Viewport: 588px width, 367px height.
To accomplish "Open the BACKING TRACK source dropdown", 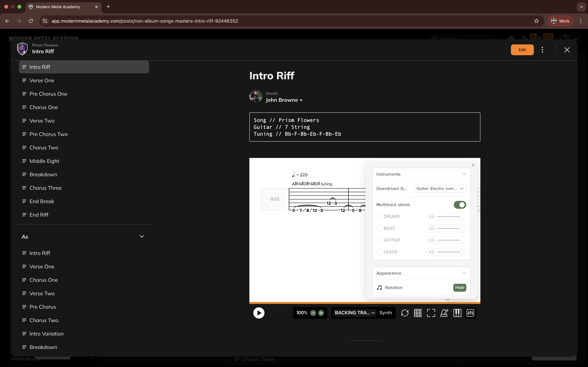I will [x=355, y=313].
